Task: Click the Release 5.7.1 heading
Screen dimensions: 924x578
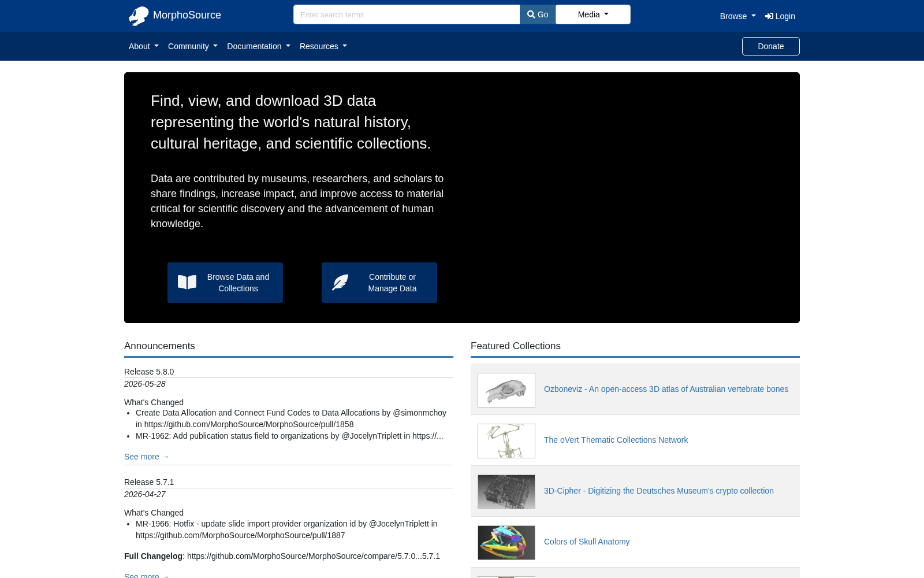Action: (x=149, y=482)
